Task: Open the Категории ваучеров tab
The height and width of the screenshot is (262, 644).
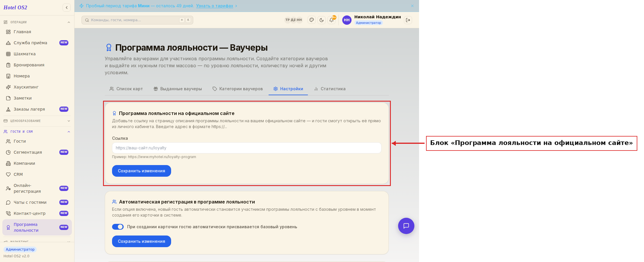Action: [x=237, y=89]
